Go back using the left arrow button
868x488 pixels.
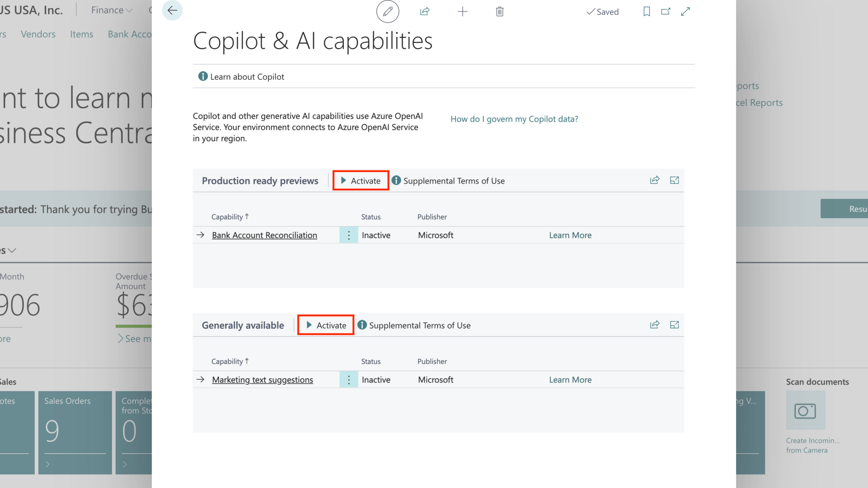click(172, 11)
